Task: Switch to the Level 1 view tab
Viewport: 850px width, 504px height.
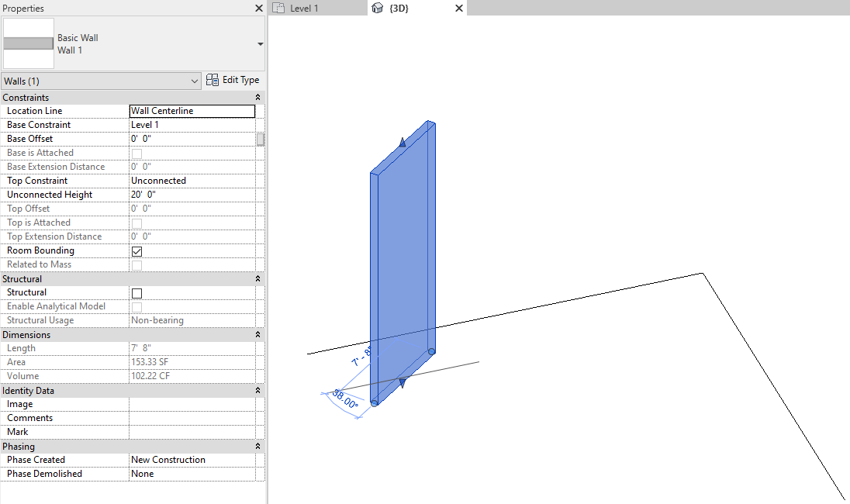Action: tap(303, 8)
